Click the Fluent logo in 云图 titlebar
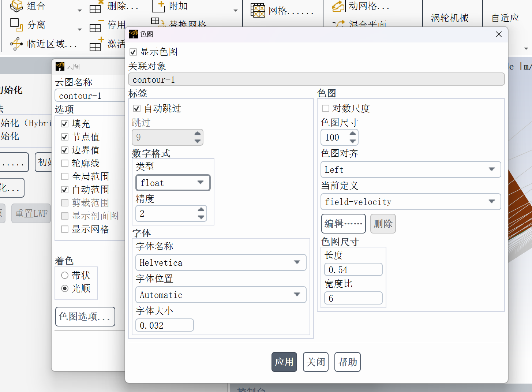 [60, 66]
